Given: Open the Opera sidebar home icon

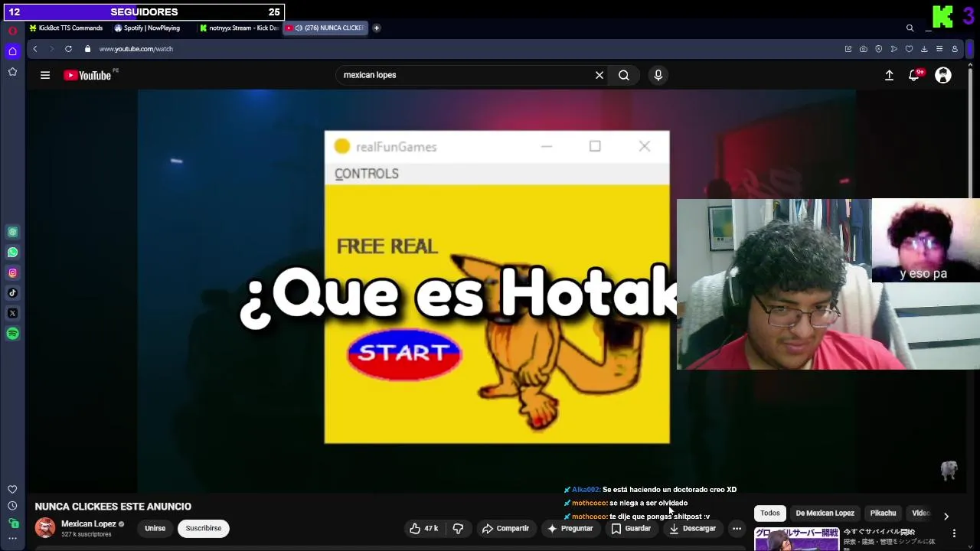Looking at the screenshot, I should click(x=12, y=51).
